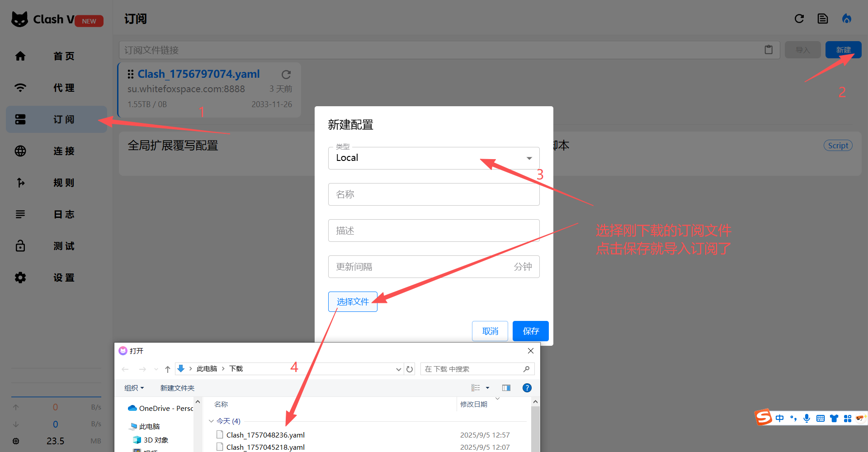The width and height of the screenshot is (868, 452).
Task: Go to 代理 proxies page in sidebar
Action: (57, 88)
